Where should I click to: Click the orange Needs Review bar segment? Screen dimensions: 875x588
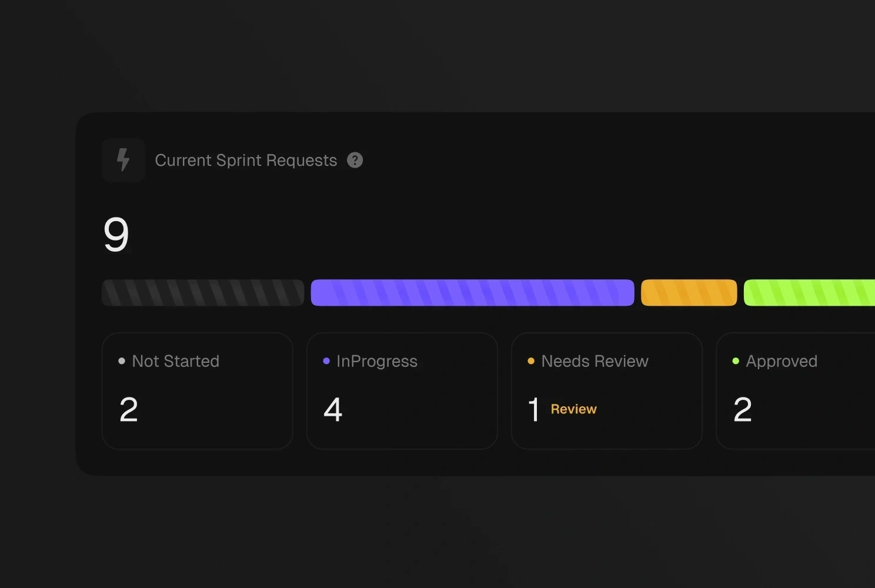(x=689, y=293)
